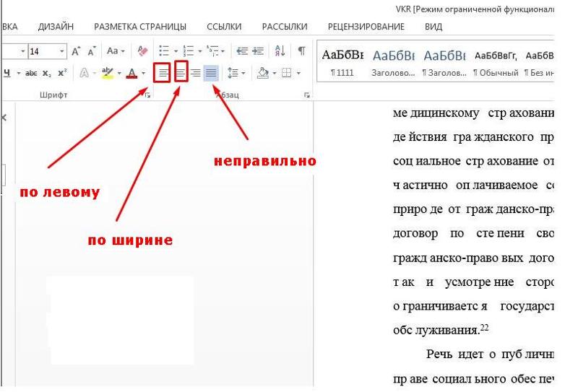Screen dimensions: 578x392
Task: Apply shading paint bucket fill
Action: tap(263, 73)
